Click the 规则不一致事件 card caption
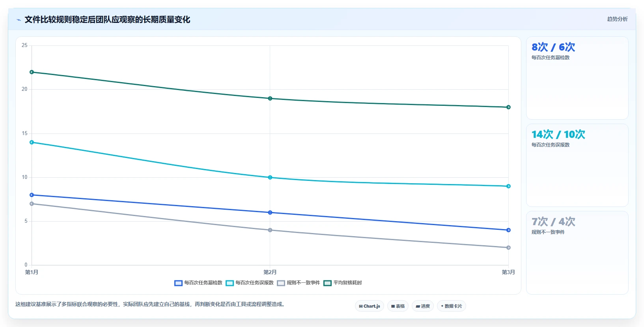The height and width of the screenshot is (327, 644). (548, 232)
